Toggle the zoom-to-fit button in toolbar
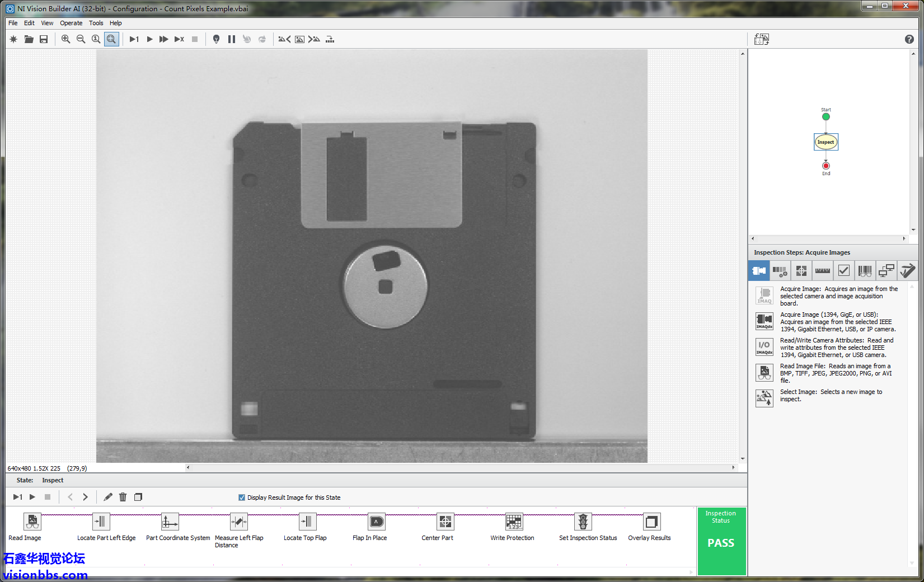924x582 pixels. click(x=111, y=39)
